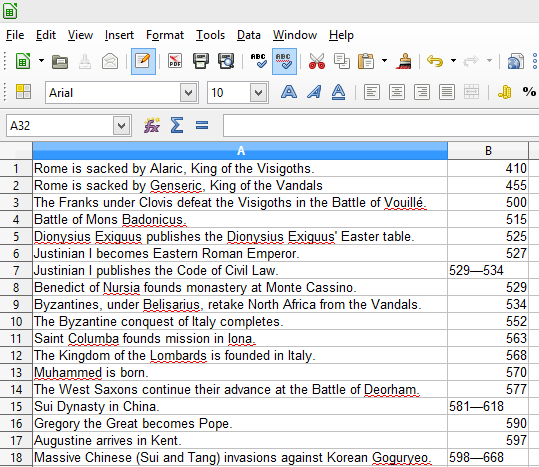Toggle AutoSpellcheck off

pyautogui.click(x=284, y=62)
